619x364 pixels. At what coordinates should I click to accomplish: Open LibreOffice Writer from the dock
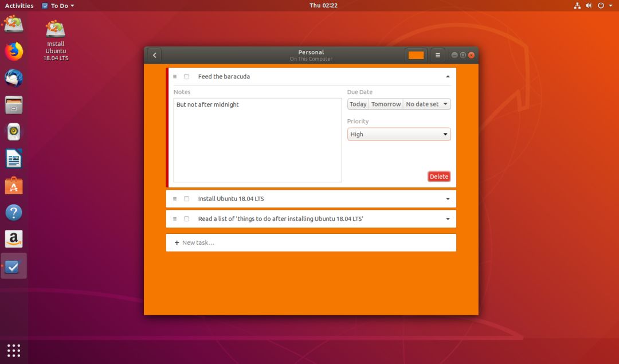[x=14, y=159]
